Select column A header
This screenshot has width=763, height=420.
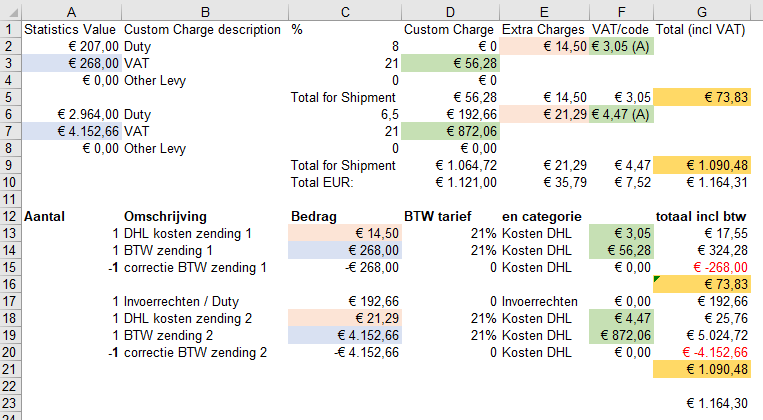(x=72, y=12)
